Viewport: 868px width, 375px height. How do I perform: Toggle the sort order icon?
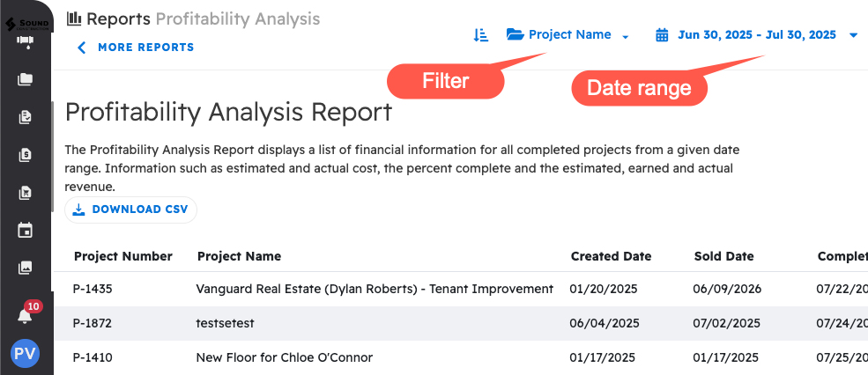tap(480, 35)
